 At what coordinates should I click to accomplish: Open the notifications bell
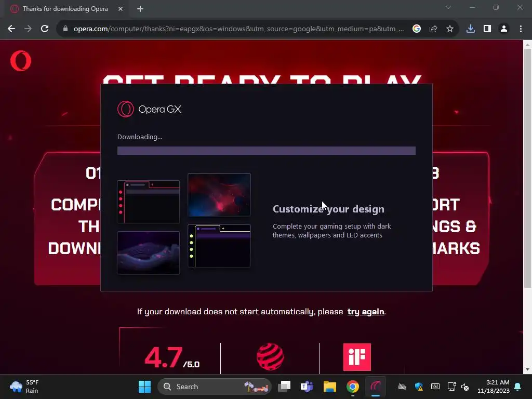[518, 387]
